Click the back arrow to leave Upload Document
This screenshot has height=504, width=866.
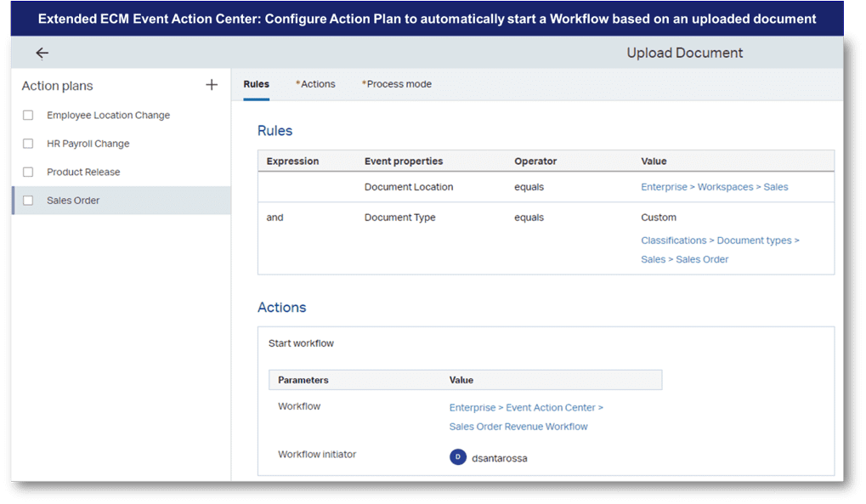coord(42,53)
